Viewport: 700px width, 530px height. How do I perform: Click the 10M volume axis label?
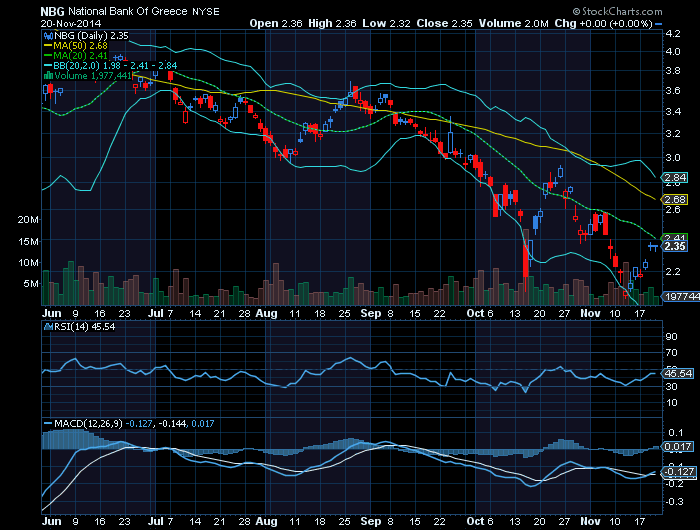click(28, 263)
